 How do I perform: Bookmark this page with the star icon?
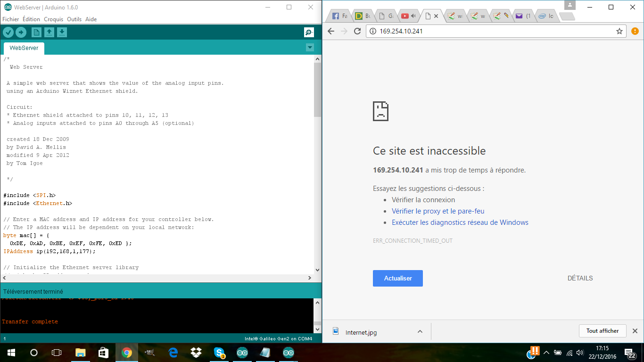[619, 31]
